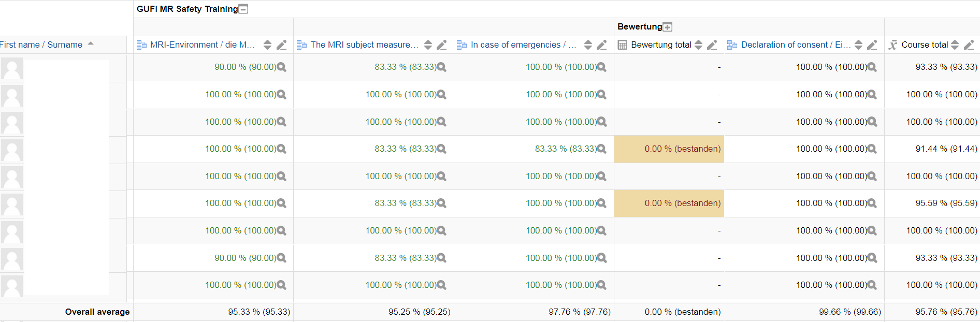Analyse the 83.33 % In case of emergencies grade
Image resolution: width=980 pixels, height=322 pixels.
(601, 149)
